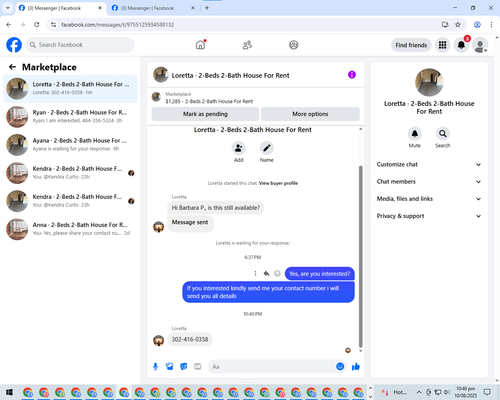Expand Chat members section
Screen dimensions: 500x400
429,182
